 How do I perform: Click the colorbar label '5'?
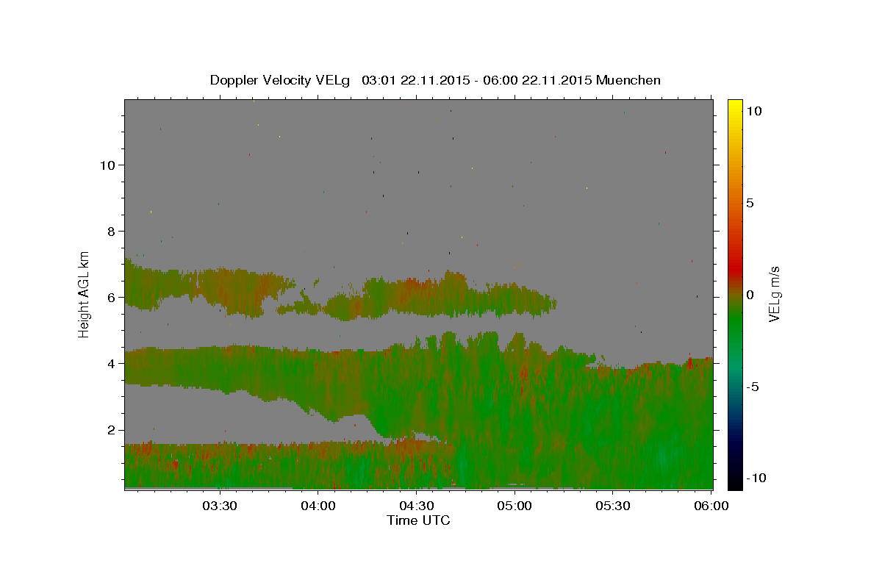750,203
